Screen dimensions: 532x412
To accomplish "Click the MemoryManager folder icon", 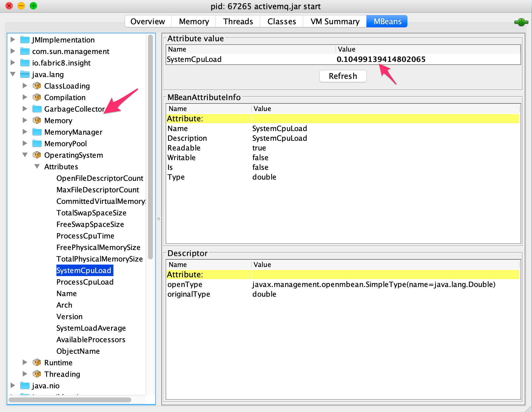I will [37, 132].
